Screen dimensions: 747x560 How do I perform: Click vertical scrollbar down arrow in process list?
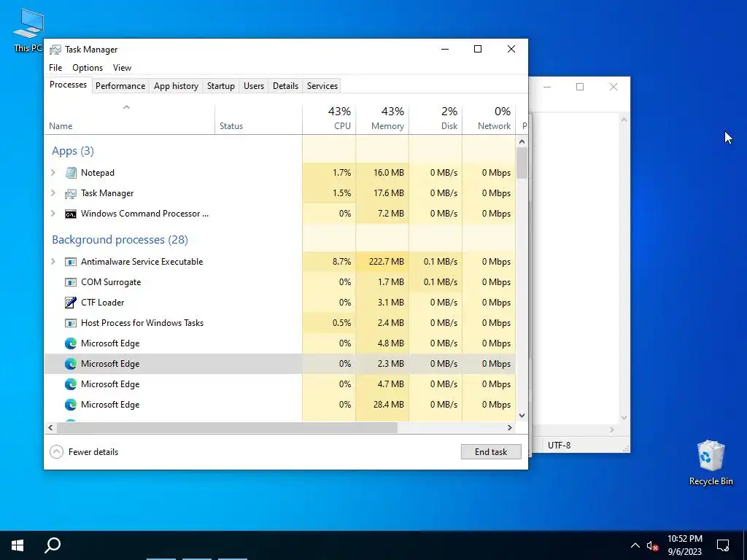(x=522, y=416)
